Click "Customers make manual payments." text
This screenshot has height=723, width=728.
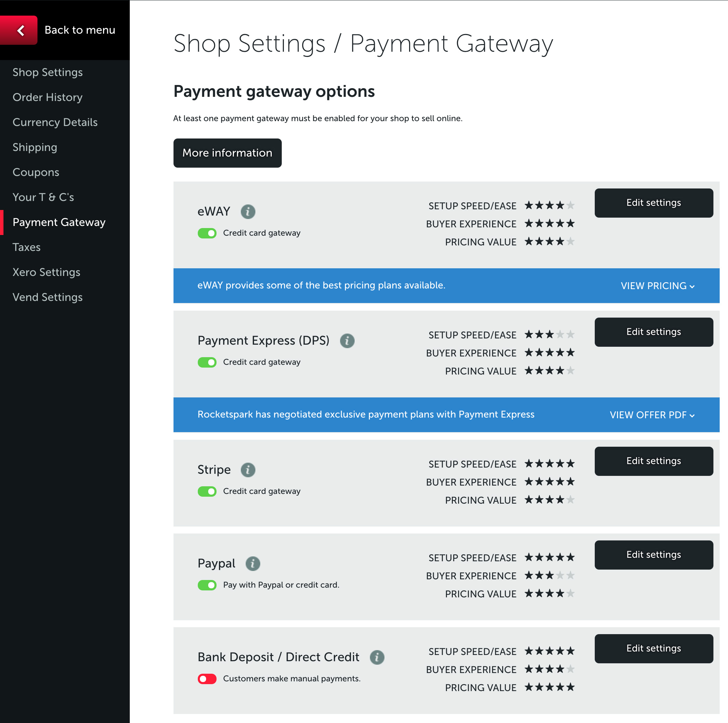coord(292,679)
